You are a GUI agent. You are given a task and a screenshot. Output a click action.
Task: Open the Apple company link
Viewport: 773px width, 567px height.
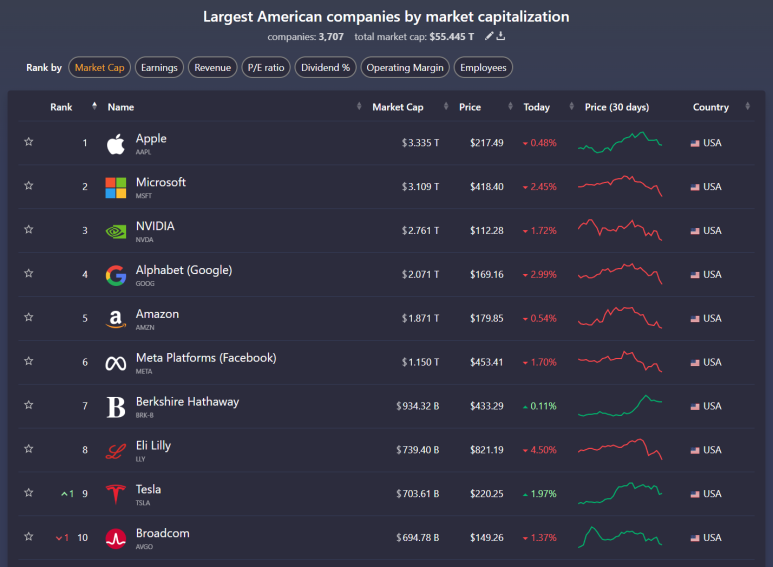(x=151, y=139)
